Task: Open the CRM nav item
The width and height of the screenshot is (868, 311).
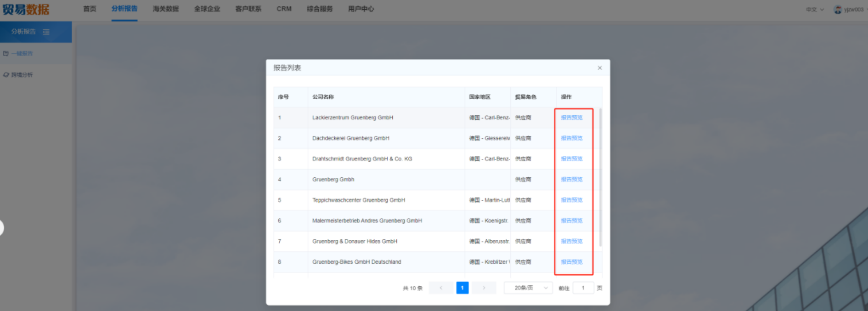Action: [284, 9]
